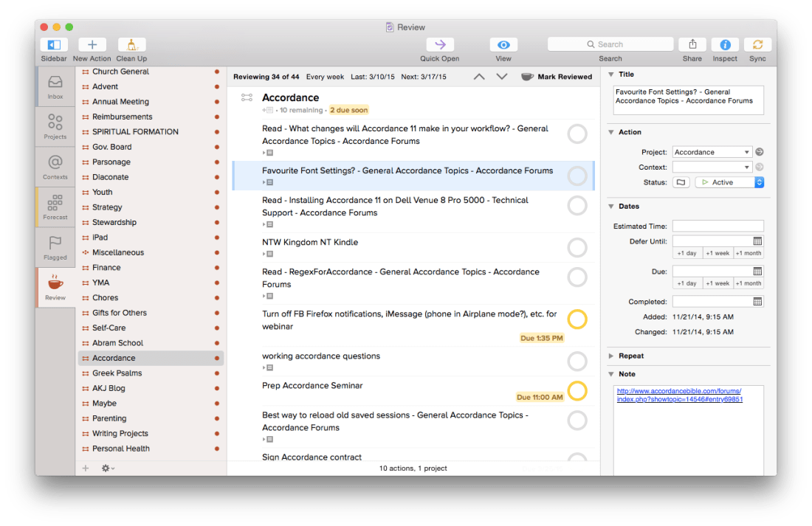
Task: View the Forecast perspective
Action: click(x=54, y=206)
